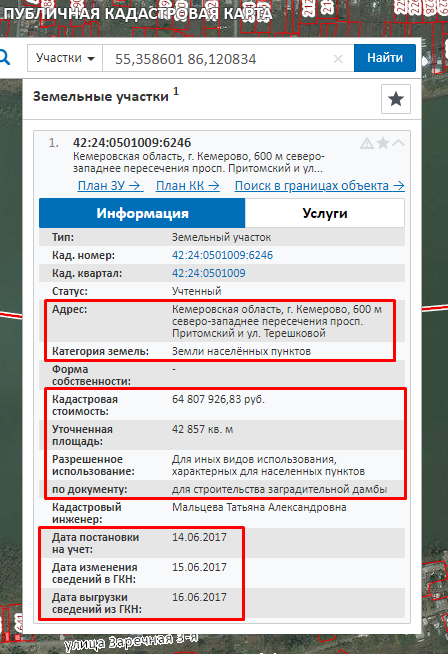Open cadastral quarter link 42:24:0501009

[209, 273]
